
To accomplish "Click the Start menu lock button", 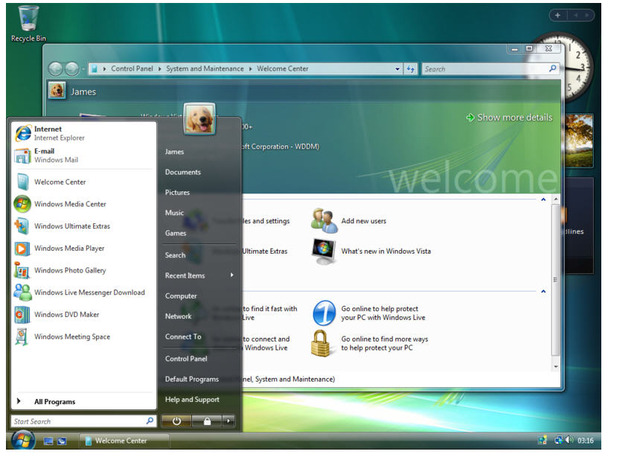I will pos(207,421).
